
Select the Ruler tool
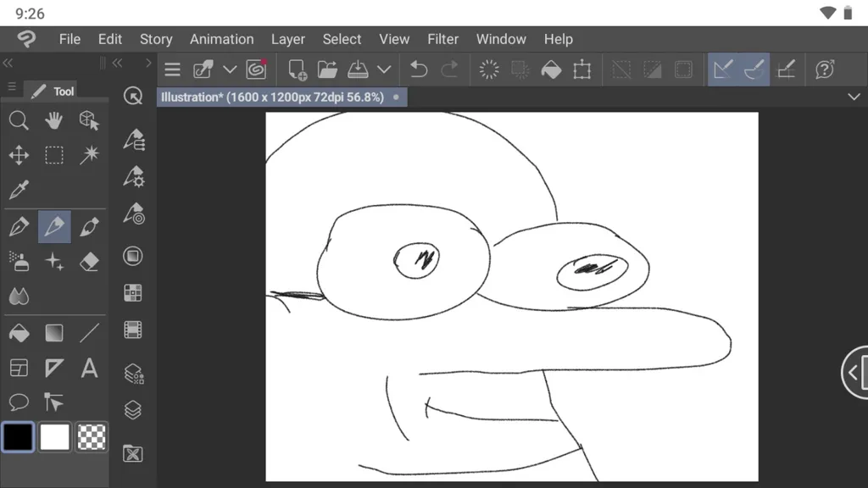[53, 368]
